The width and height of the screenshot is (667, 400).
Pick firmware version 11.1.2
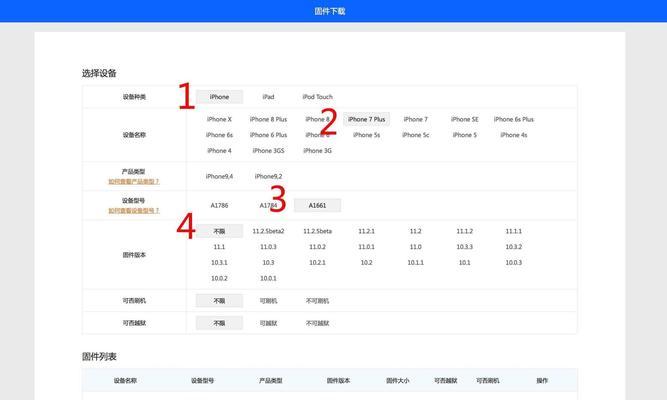click(x=465, y=231)
